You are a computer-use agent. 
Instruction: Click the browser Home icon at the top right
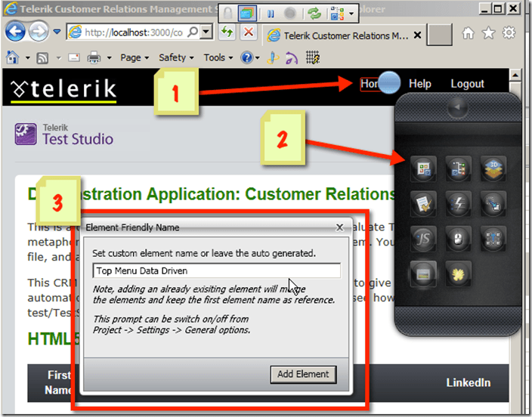point(468,33)
